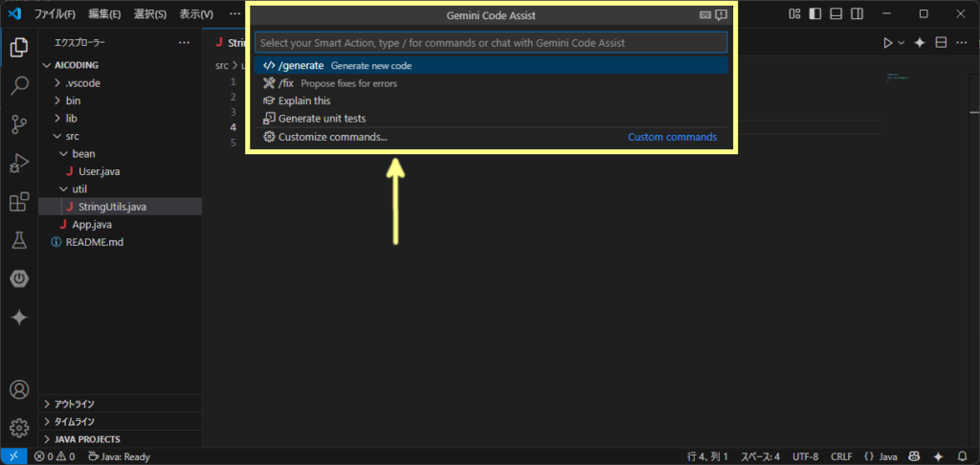Open Gemini Code Assist in activity bar

coord(19,318)
